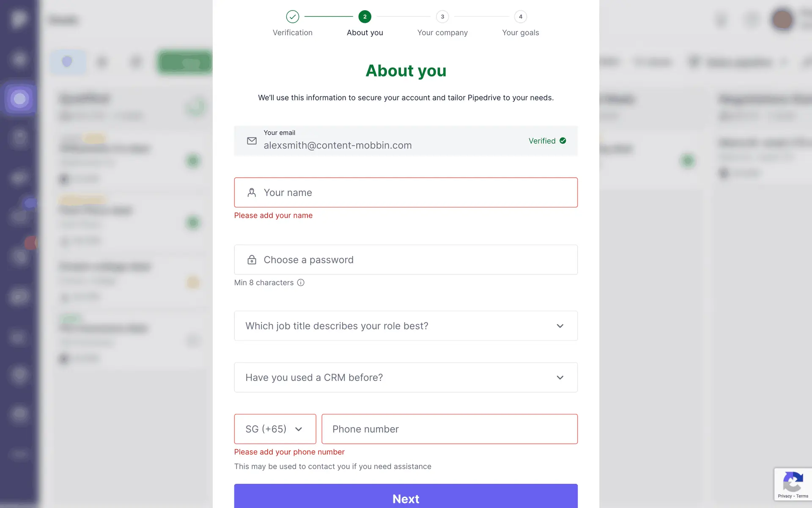Viewport: 812px width, 508px height.
Task: Click the envelope icon in email field
Action: (x=252, y=141)
